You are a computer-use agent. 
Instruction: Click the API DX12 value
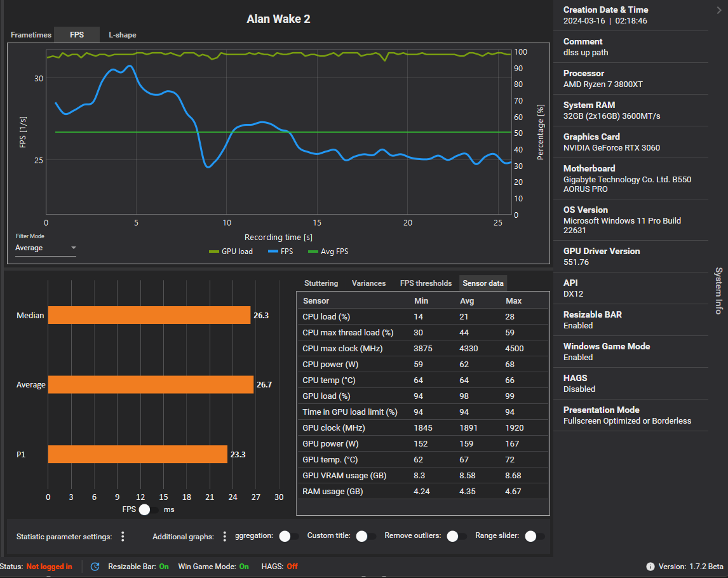573,294
